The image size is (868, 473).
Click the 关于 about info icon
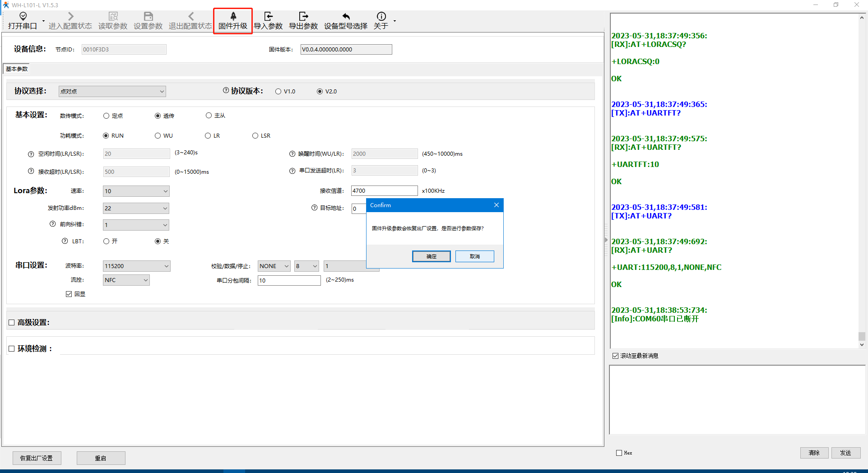coord(381,17)
